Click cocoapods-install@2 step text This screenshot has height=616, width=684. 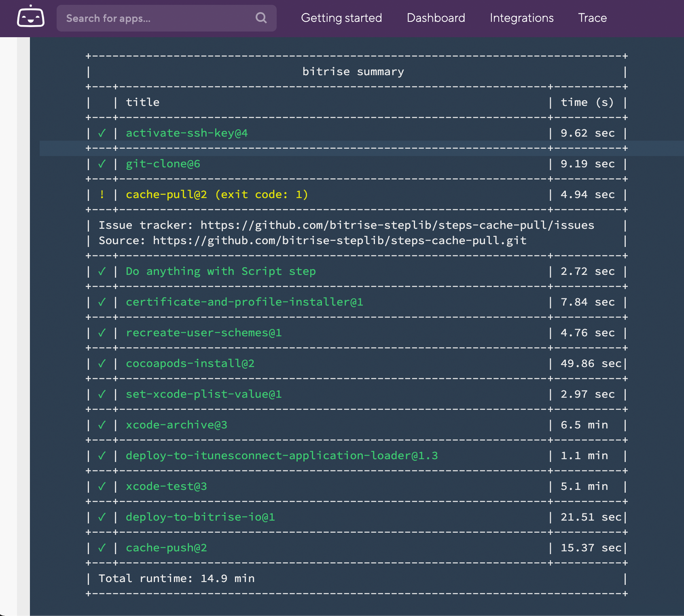click(190, 363)
